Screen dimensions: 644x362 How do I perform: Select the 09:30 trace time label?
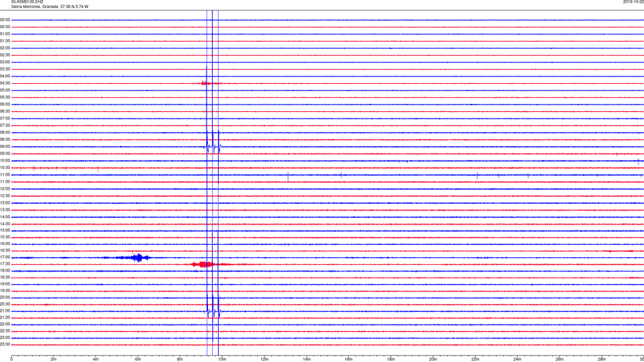pyautogui.click(x=5, y=154)
